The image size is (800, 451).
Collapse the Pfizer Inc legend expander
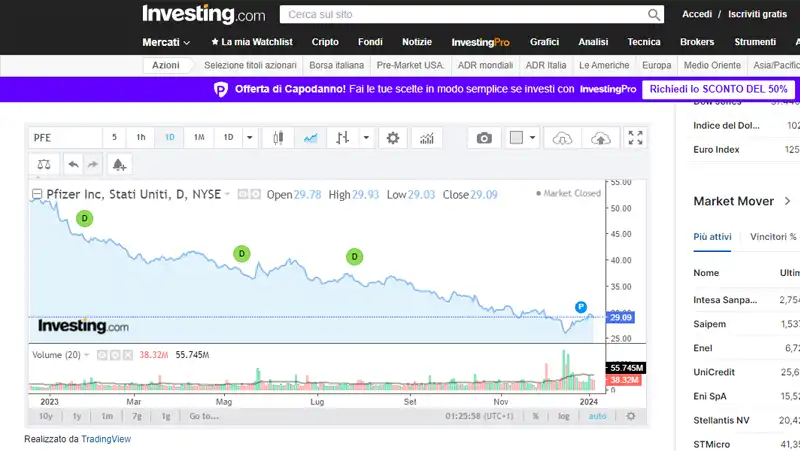pos(37,194)
